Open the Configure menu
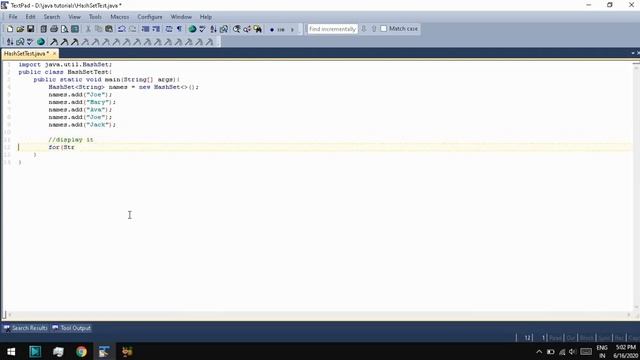 tap(150, 17)
